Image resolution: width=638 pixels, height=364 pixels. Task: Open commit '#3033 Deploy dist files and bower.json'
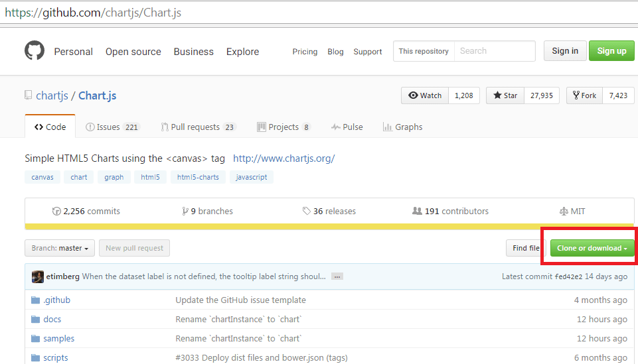[262, 358]
